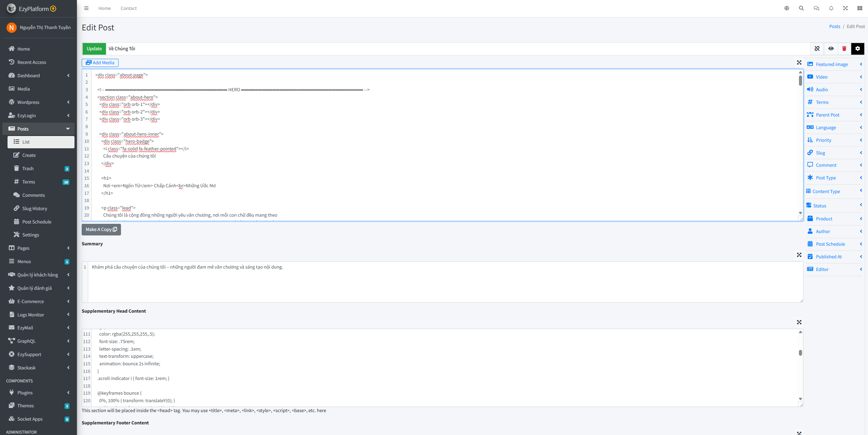Screen dimensions: 868x435
Task: Expand the Post Type panel
Action: [835, 178]
